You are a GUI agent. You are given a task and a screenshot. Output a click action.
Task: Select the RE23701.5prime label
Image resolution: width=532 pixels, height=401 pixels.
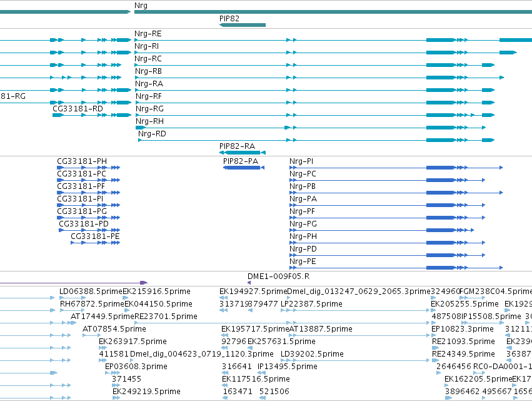click(166, 317)
